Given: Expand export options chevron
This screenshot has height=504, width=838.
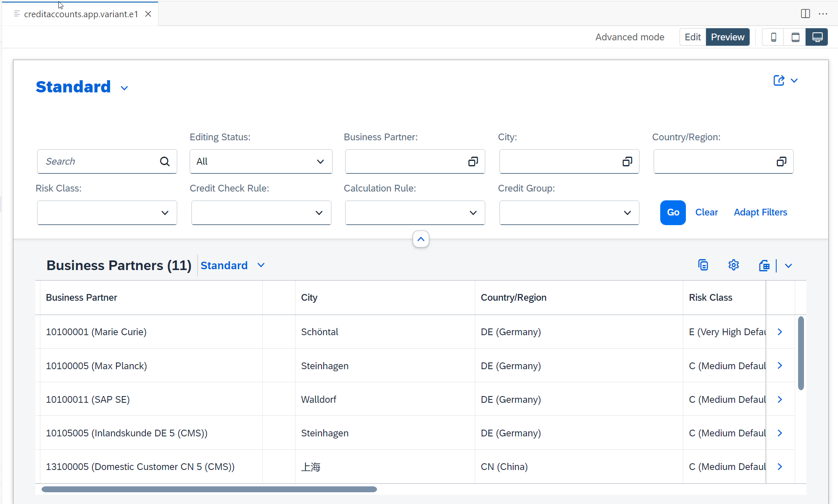Looking at the screenshot, I should click(788, 265).
